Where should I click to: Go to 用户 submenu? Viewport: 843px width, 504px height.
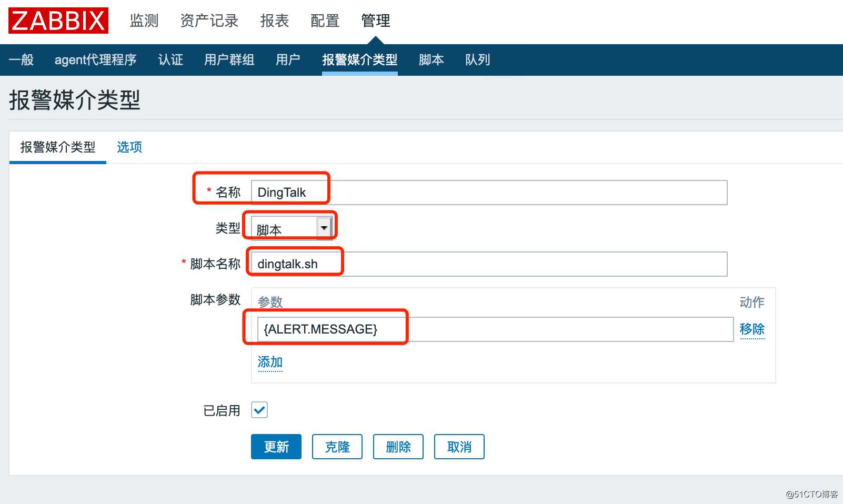[x=288, y=59]
